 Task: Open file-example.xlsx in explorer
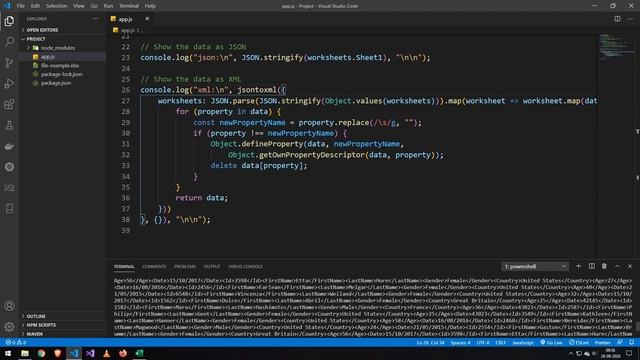(60, 65)
